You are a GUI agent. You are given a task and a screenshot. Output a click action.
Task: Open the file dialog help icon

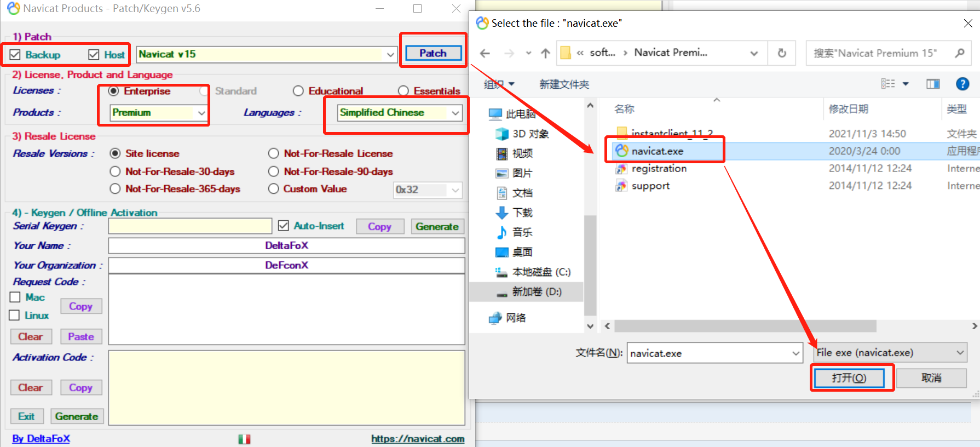[962, 84]
